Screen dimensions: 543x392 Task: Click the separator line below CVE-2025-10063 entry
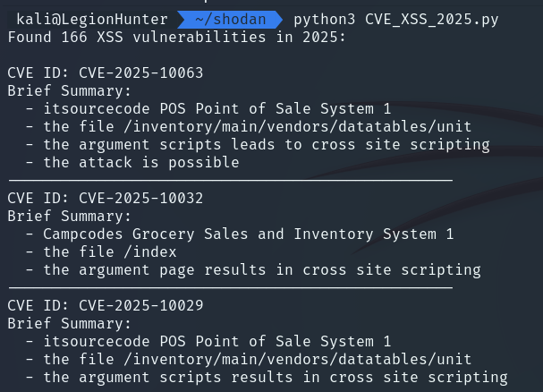tap(231, 180)
